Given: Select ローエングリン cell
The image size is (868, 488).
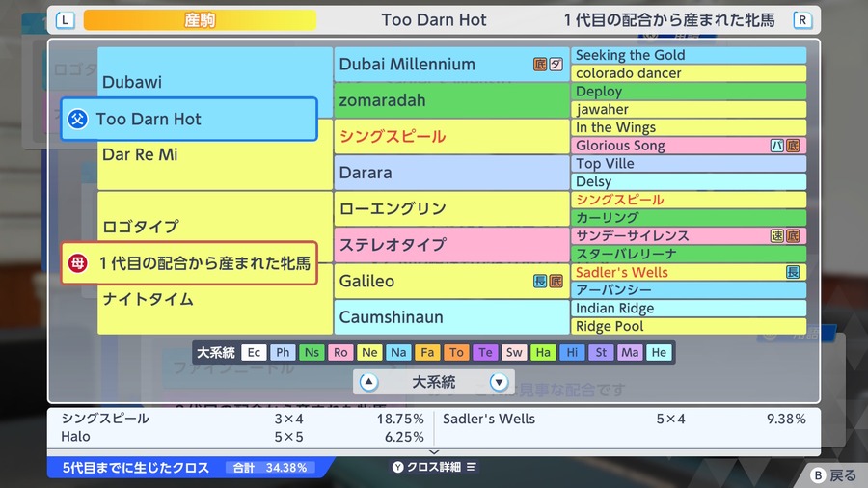Looking at the screenshot, I should coord(451,208).
